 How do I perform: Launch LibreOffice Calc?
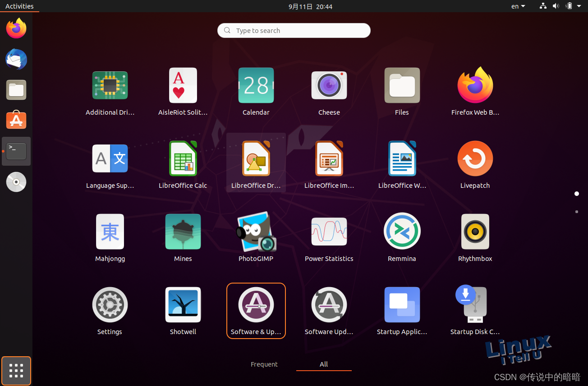coord(183,165)
